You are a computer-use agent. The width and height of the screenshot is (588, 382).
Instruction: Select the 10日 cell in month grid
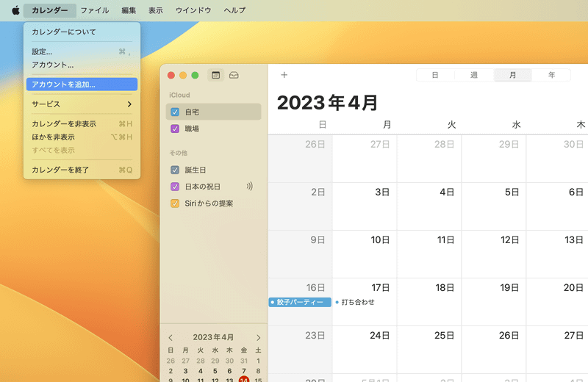[365, 254]
